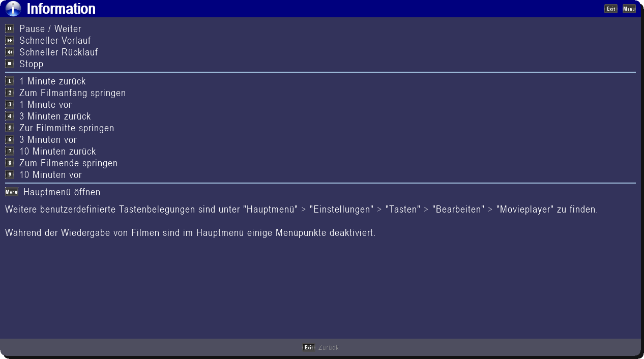The height and width of the screenshot is (359, 644).
Task: Click key icon 2 for Zum Filmanfang springen
Action: tap(10, 93)
